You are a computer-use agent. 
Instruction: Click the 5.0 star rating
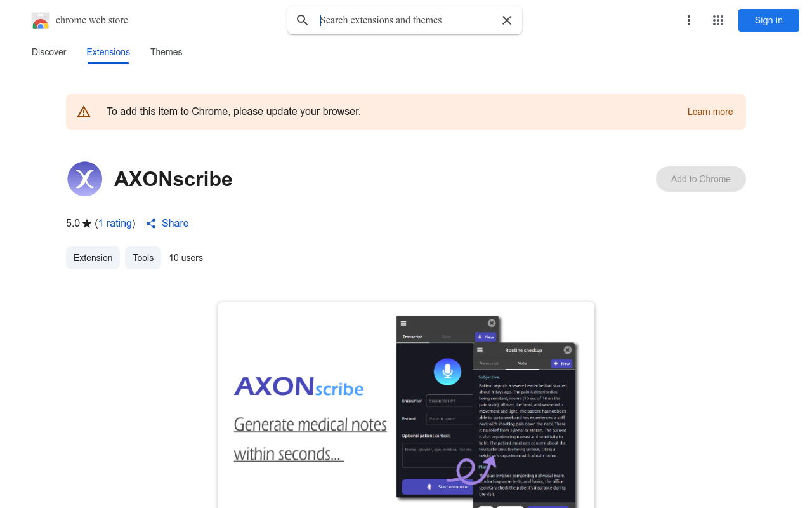[x=79, y=224]
